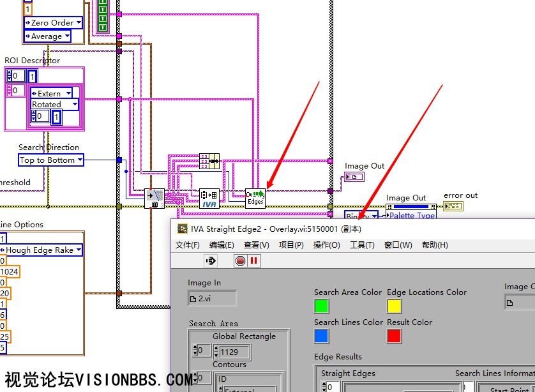Click the Image In field showing 2.vi
The image size is (535, 392).
click(x=212, y=298)
